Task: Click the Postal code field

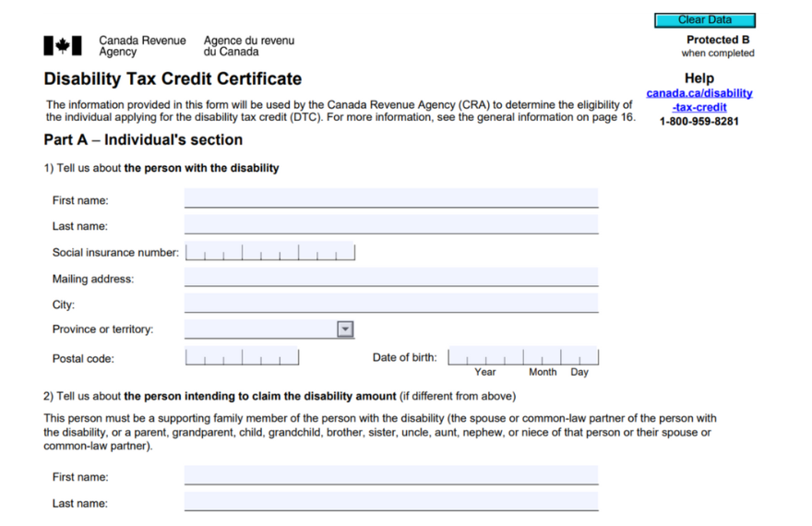Action: pos(242,357)
